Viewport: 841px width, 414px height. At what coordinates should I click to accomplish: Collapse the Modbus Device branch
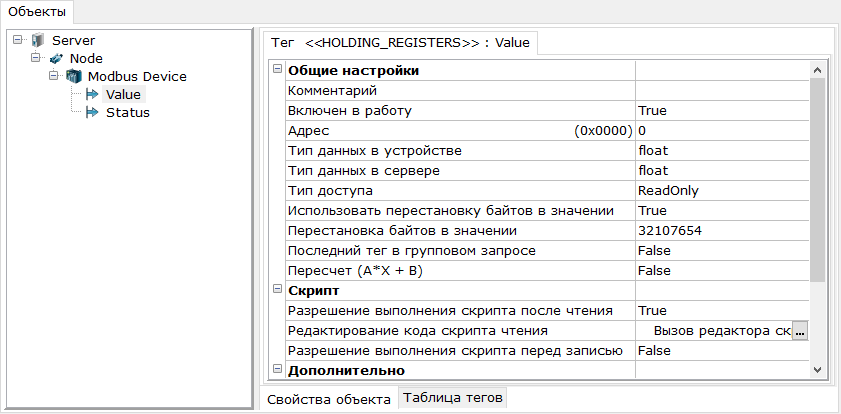click(53, 75)
